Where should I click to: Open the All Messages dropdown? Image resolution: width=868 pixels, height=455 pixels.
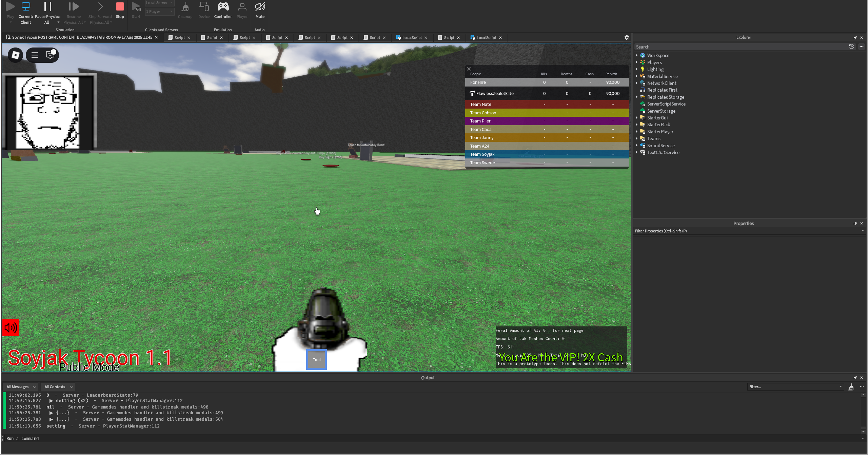[21, 387]
